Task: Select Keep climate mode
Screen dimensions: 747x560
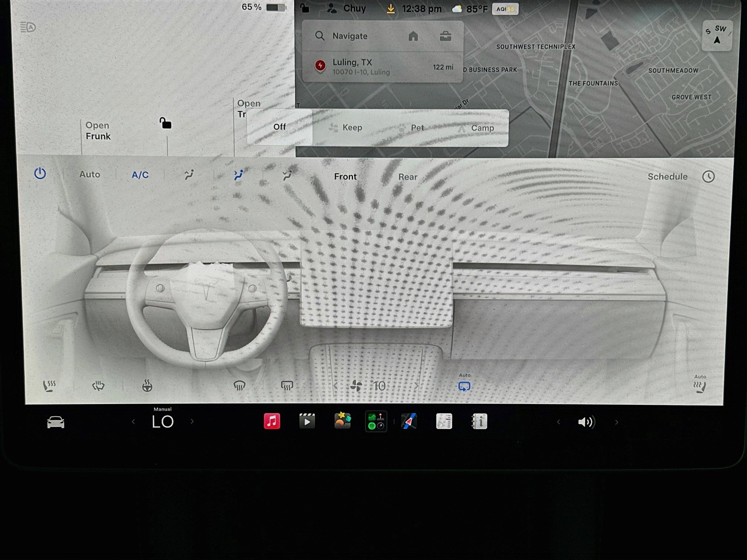Action: (345, 128)
